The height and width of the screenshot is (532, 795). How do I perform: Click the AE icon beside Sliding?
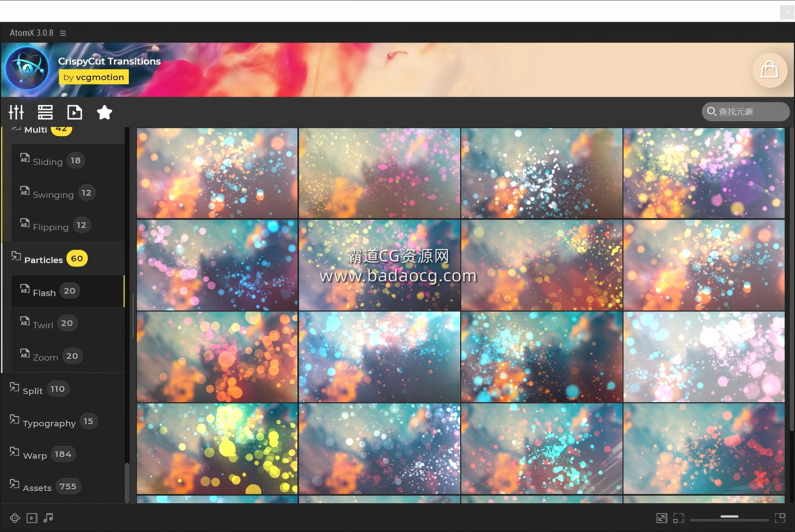pyautogui.click(x=25, y=158)
